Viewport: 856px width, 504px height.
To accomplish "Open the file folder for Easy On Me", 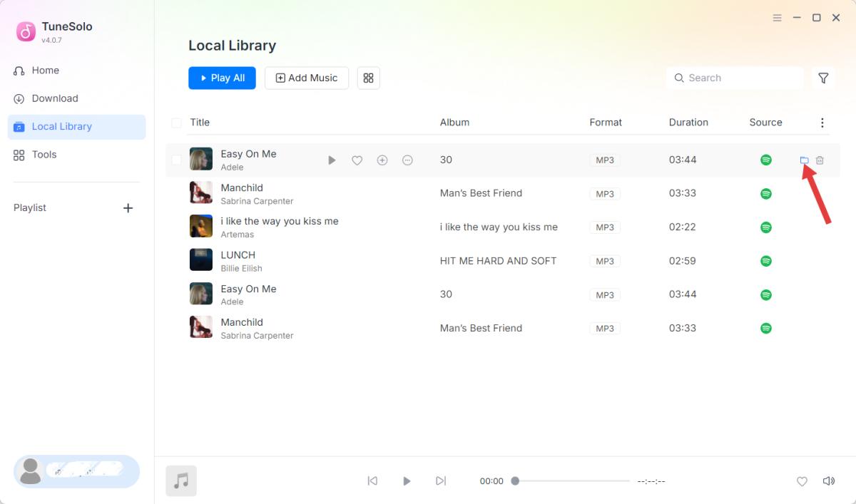I will tap(804, 160).
